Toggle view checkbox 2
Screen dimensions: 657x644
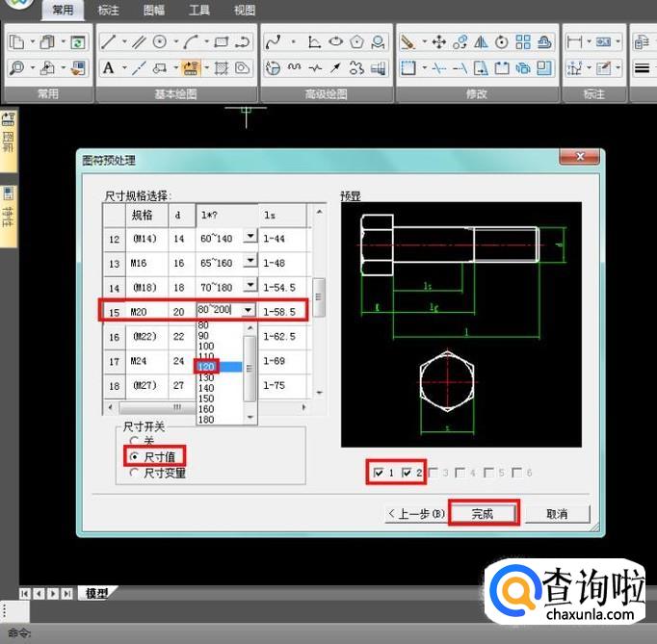(406, 473)
